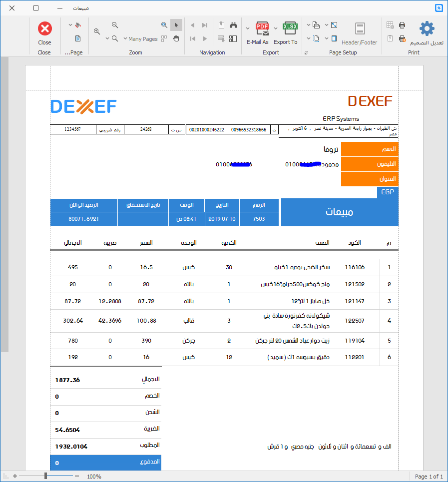Click item code 116106

coord(355,267)
